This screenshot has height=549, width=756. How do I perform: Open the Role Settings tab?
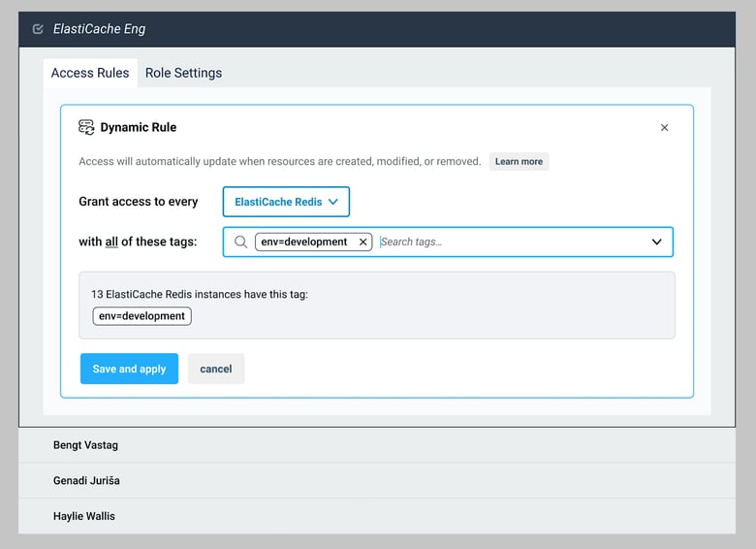click(183, 73)
